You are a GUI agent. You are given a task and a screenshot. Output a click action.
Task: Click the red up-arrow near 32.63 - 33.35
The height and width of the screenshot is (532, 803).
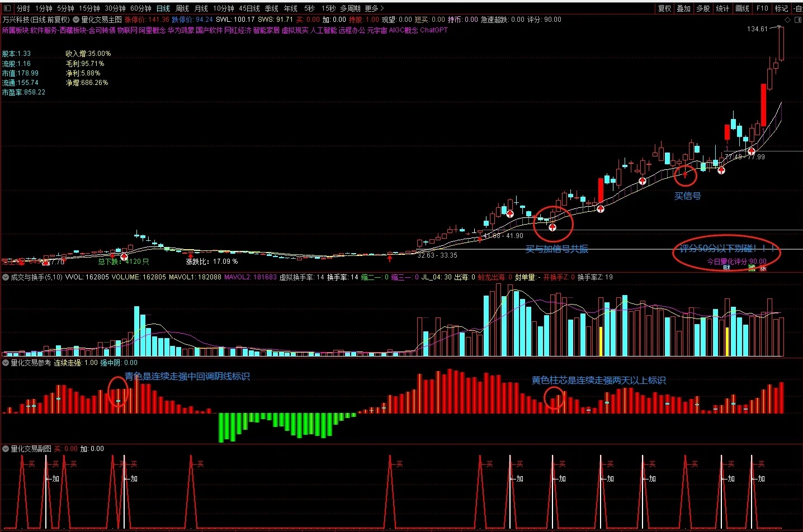(x=390, y=258)
